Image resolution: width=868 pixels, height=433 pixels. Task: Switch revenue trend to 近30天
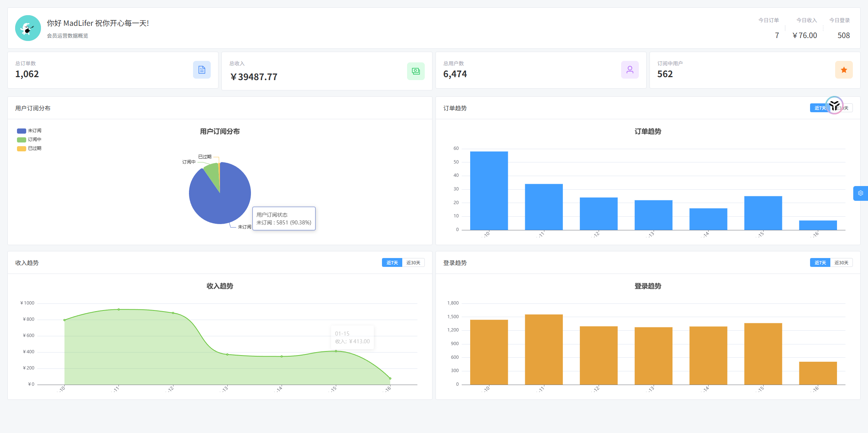point(413,263)
